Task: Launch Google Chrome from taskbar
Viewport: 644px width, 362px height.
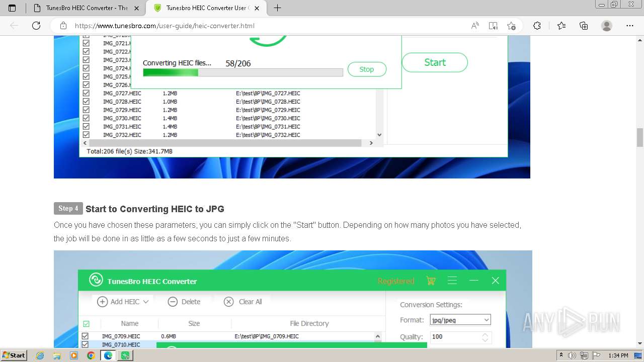Action: click(x=91, y=355)
